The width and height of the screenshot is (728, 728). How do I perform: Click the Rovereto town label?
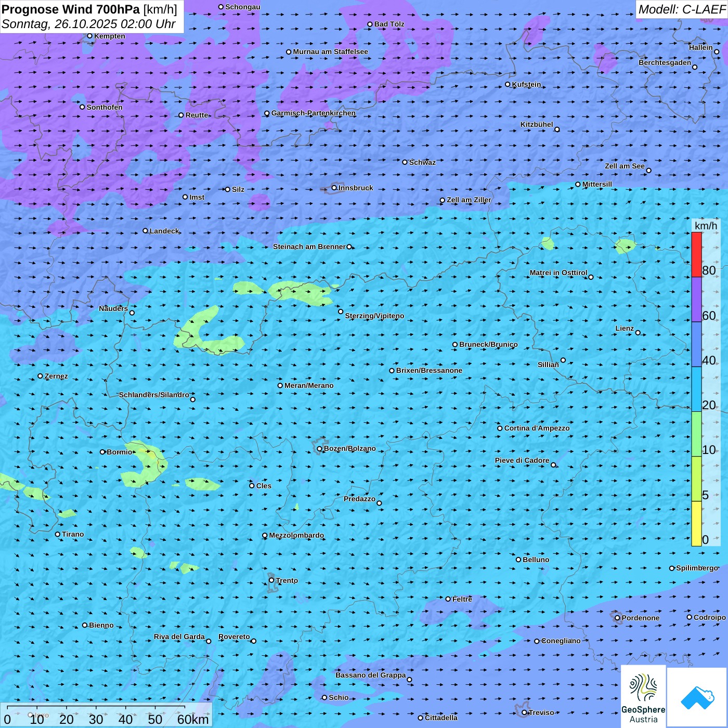[234, 636]
